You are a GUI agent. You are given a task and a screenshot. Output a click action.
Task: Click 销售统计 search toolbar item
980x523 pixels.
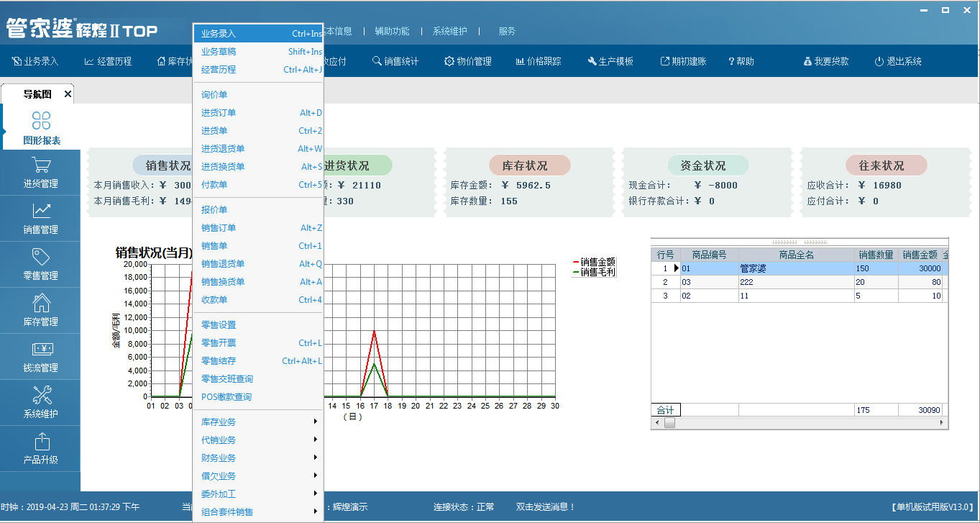click(x=395, y=62)
